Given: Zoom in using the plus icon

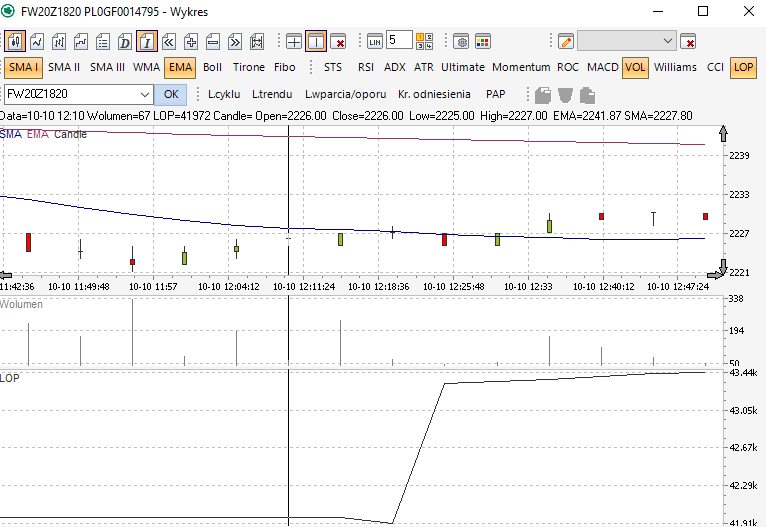Looking at the screenshot, I should pyautogui.click(x=191, y=41).
